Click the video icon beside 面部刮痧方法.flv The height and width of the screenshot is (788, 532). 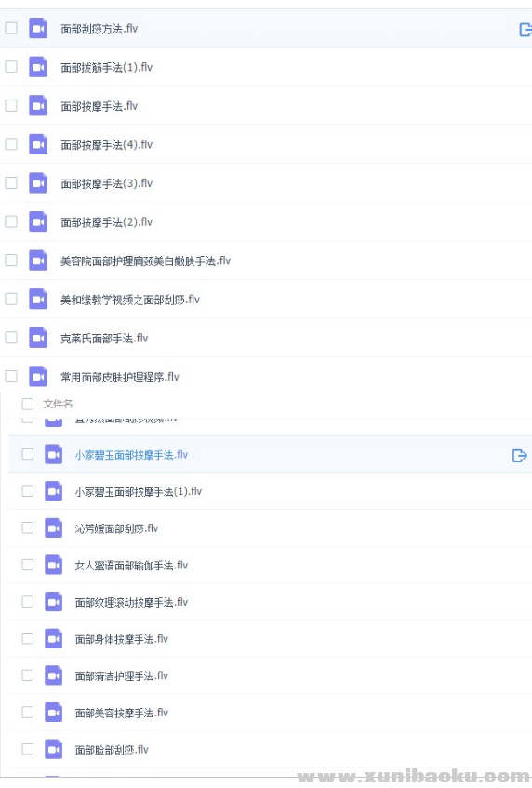[38, 28]
